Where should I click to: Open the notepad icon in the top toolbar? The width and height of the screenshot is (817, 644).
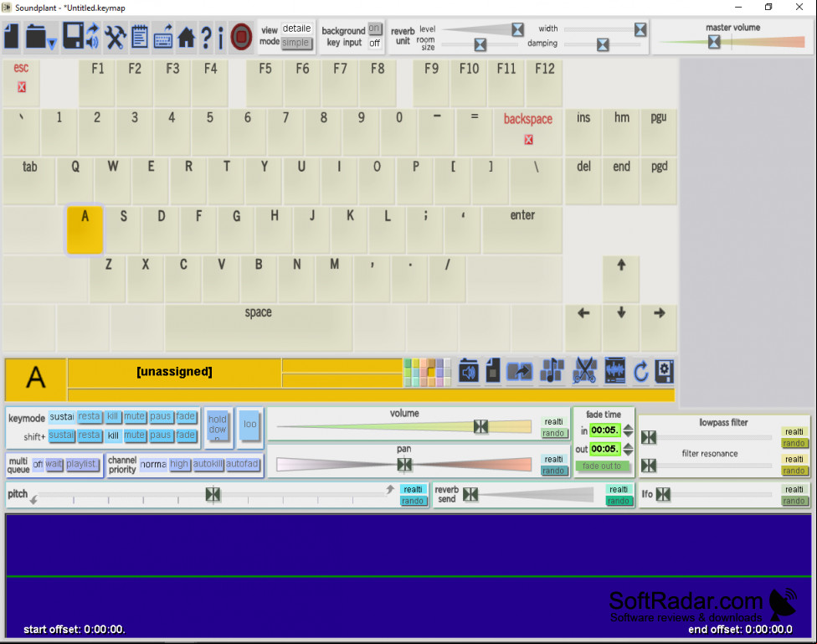139,37
